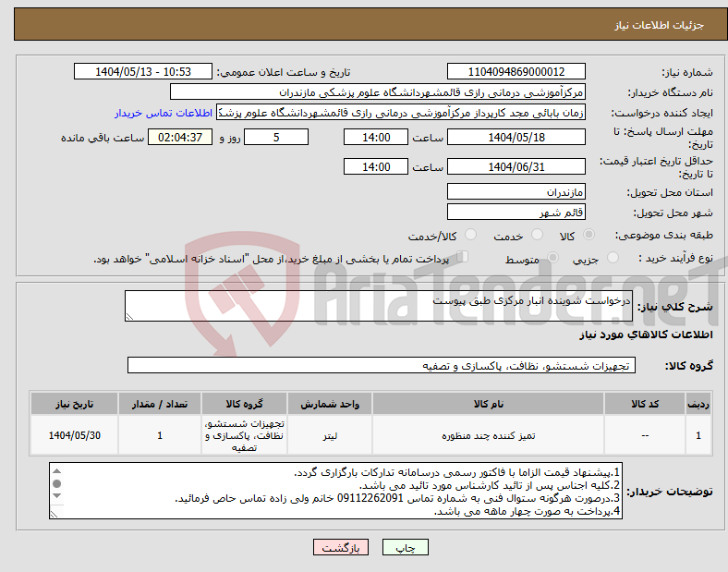The image size is (728, 572).
Task: Click the نام کالا column header
Action: (x=489, y=404)
